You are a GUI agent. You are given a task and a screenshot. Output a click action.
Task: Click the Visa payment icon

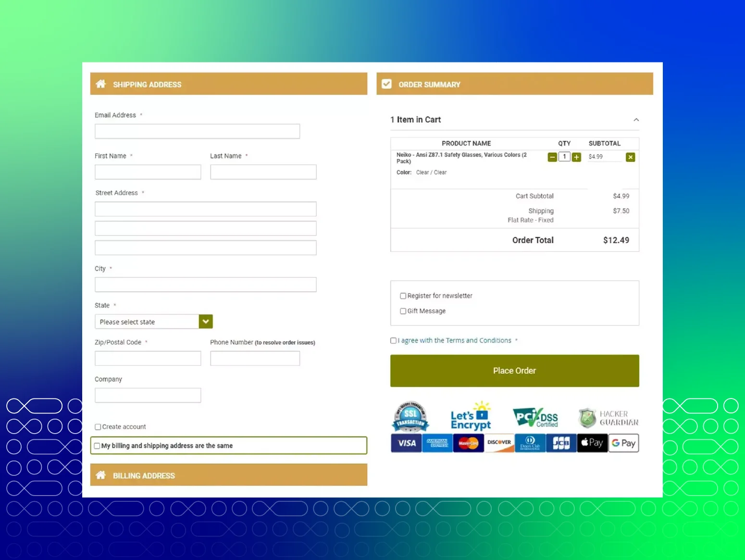pos(406,443)
